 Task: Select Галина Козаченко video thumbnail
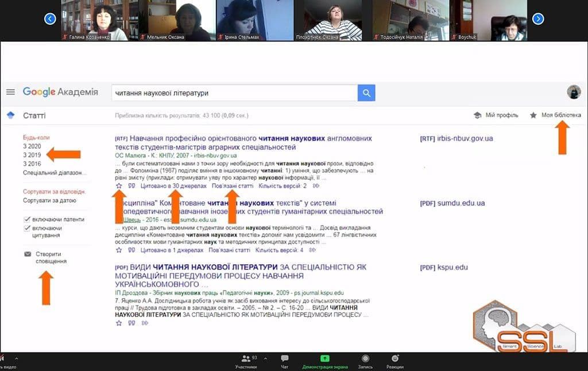tap(100, 20)
